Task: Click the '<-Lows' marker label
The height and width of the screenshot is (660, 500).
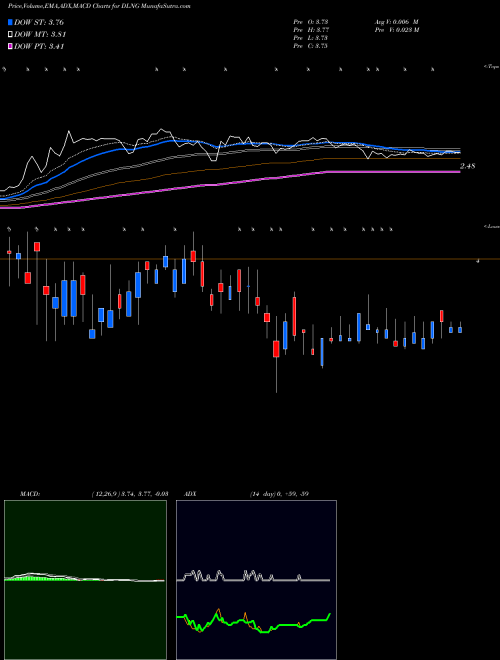Action: coord(492,226)
